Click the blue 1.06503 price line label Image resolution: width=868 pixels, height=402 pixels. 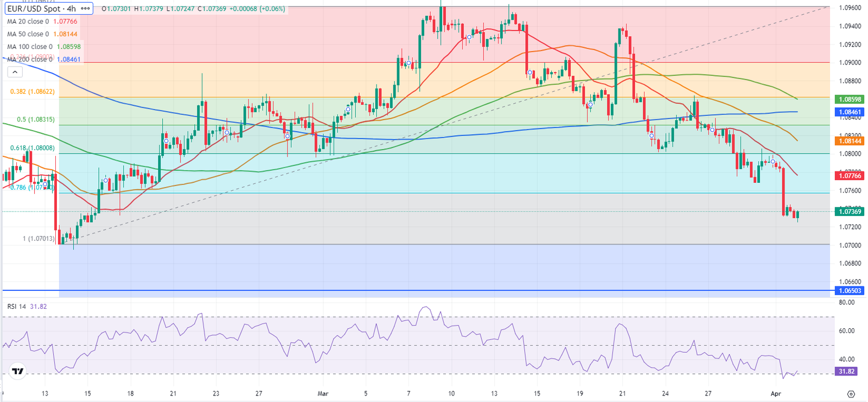coord(850,291)
